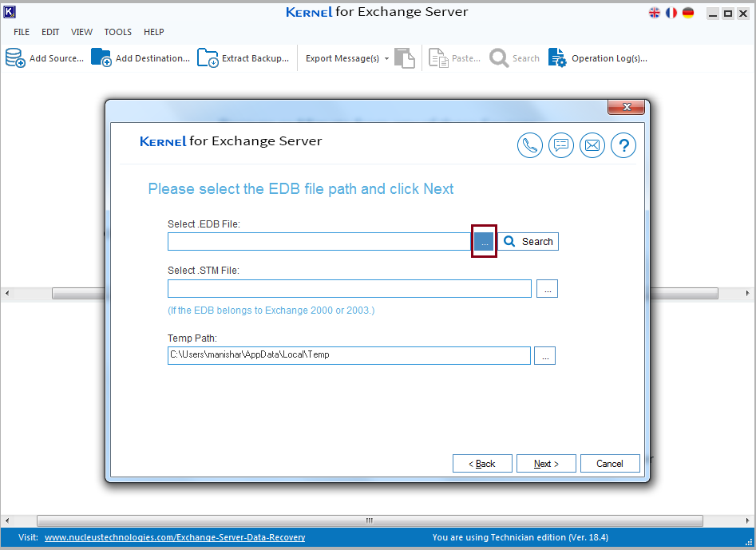The image size is (756, 550).
Task: Click the Paste document icon
Action: coord(438,58)
